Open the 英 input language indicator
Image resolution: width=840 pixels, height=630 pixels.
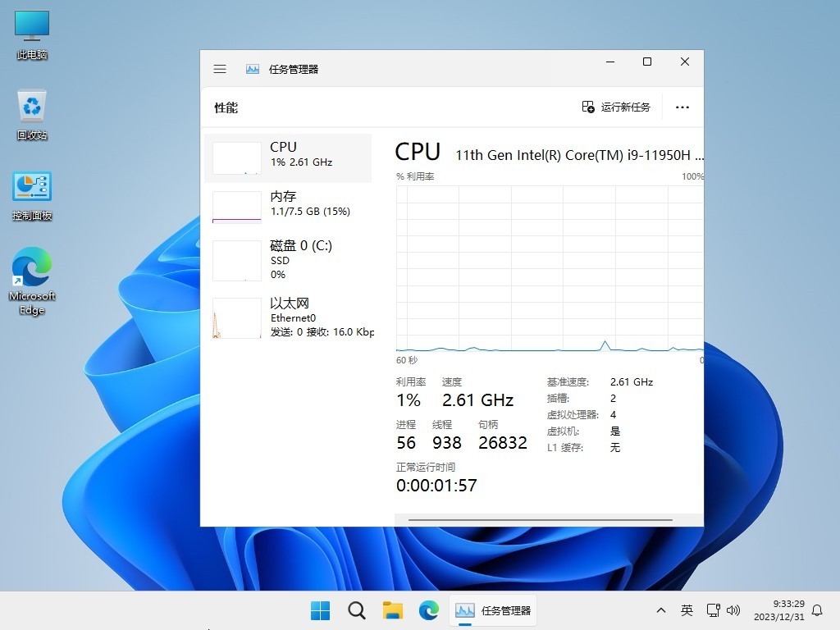tap(687, 610)
